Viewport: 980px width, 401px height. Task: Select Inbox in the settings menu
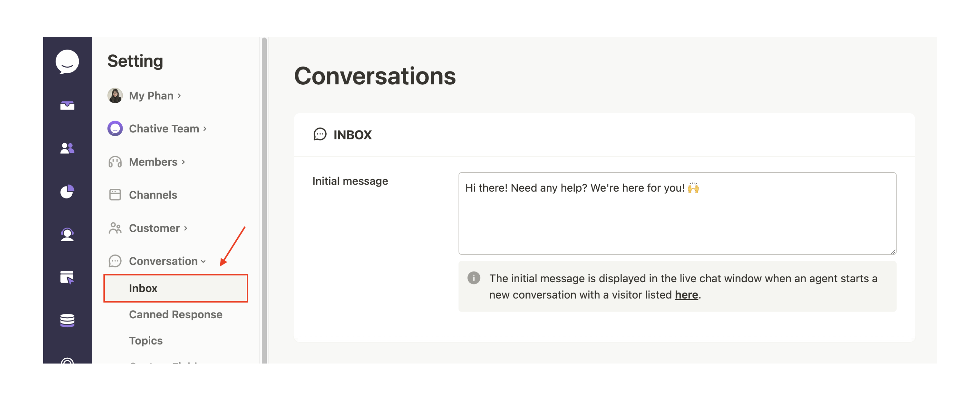tap(143, 288)
